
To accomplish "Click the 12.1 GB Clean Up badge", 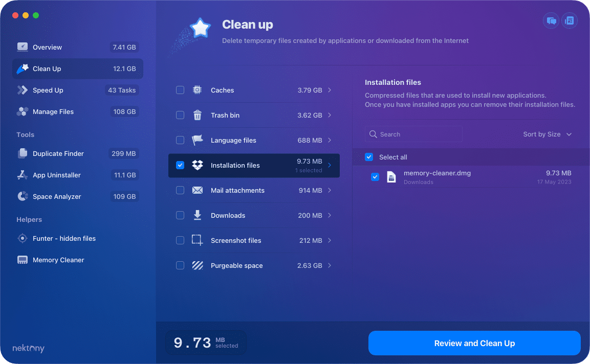I will click(124, 69).
